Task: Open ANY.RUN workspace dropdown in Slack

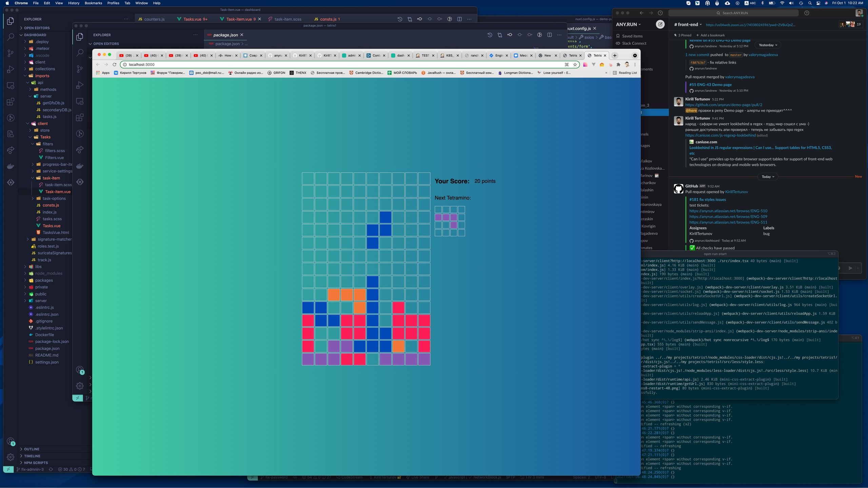Action: [628, 24]
